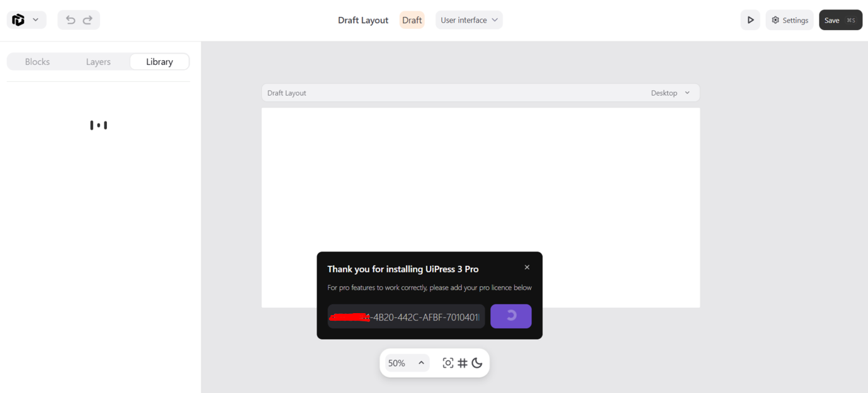Screen dimensions: 868x393
Task: Click the UiPress cube logo icon
Action: pyautogui.click(x=18, y=20)
